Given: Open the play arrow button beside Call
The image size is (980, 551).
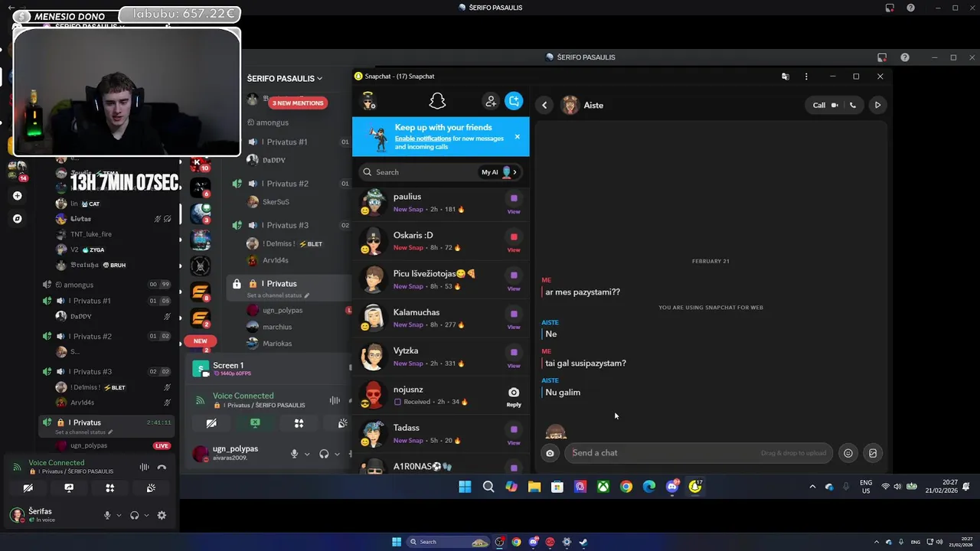Looking at the screenshot, I should pyautogui.click(x=877, y=106).
